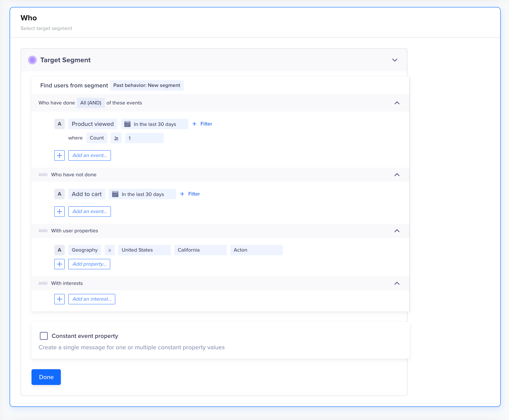
Task: Select the California state field
Action: click(x=200, y=250)
